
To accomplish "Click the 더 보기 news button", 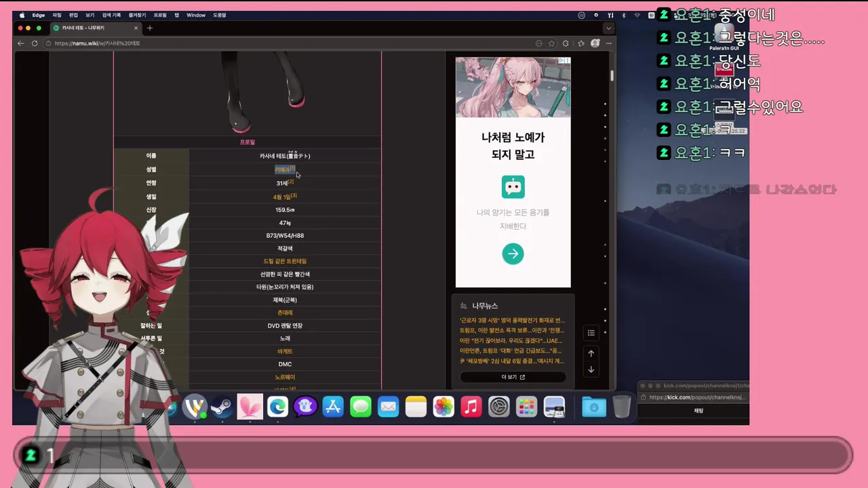I will click(x=513, y=377).
